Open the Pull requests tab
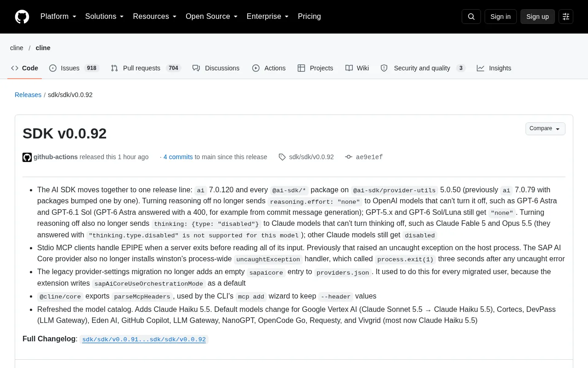Screen dimensions: 588x368 (146, 68)
